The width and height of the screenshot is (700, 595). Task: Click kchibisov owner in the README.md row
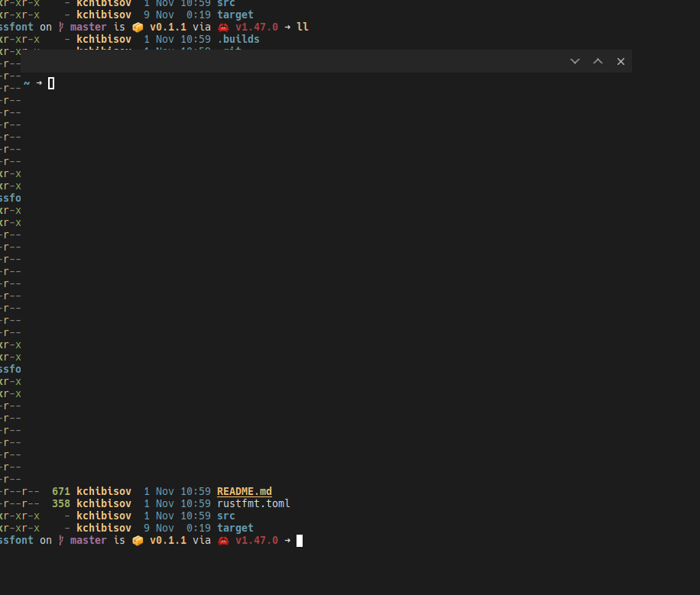[104, 491]
